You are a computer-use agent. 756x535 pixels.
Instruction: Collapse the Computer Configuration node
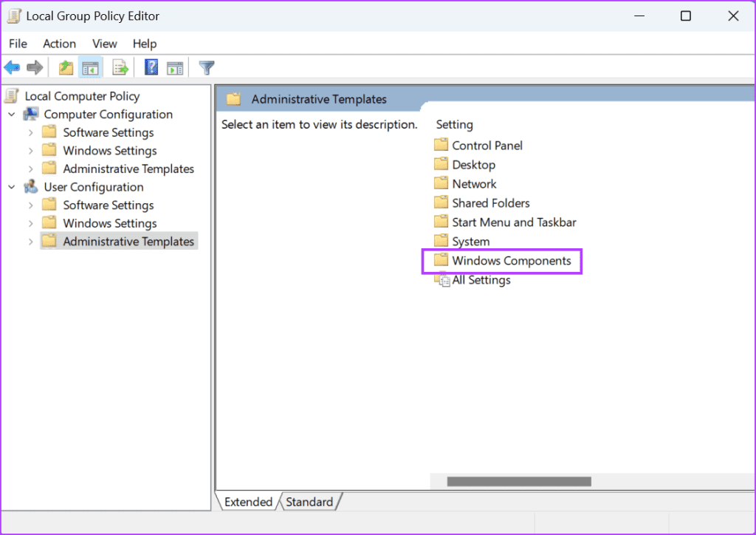tap(12, 115)
